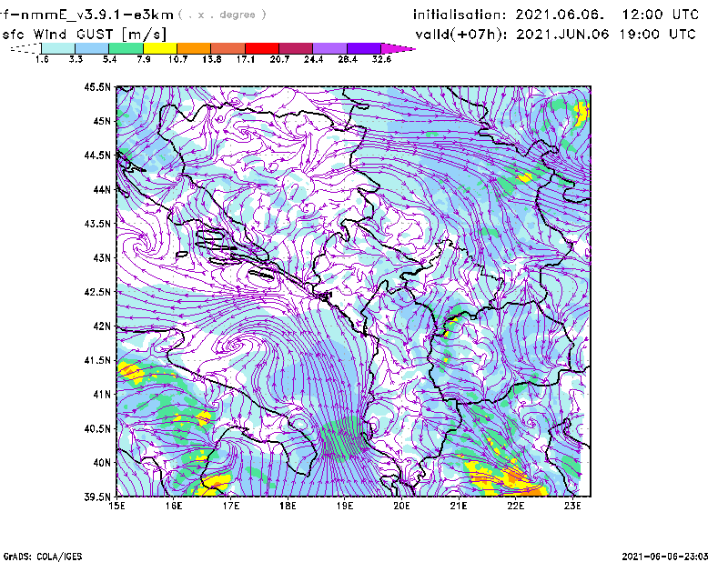Click the 41N latitude label
The width and height of the screenshot is (728, 562).
102,395
